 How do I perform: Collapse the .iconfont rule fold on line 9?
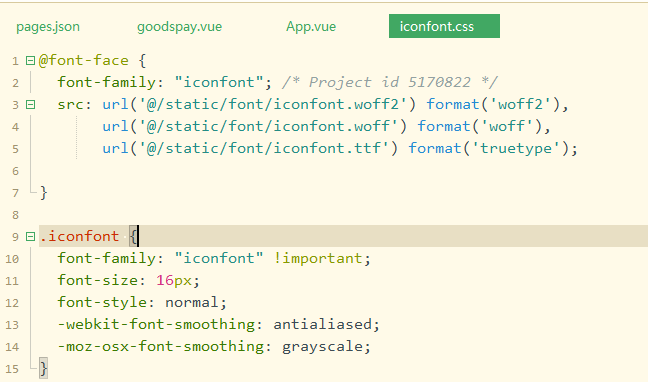pos(30,236)
